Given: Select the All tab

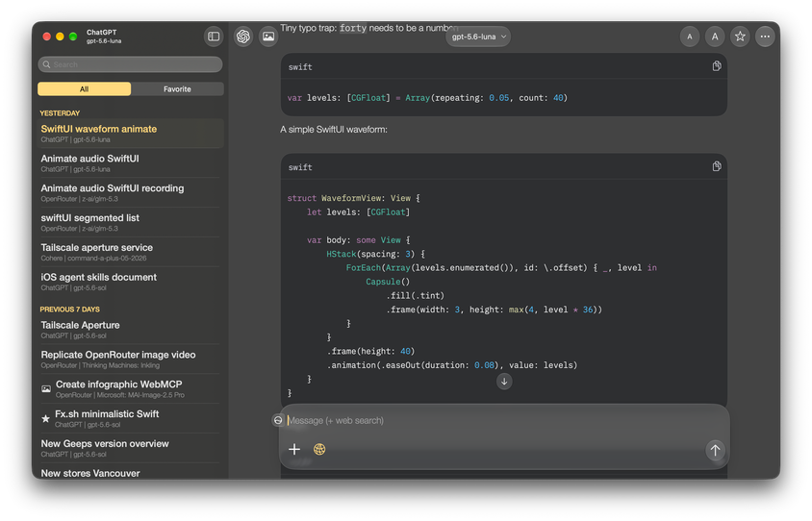Looking at the screenshot, I should 85,89.
